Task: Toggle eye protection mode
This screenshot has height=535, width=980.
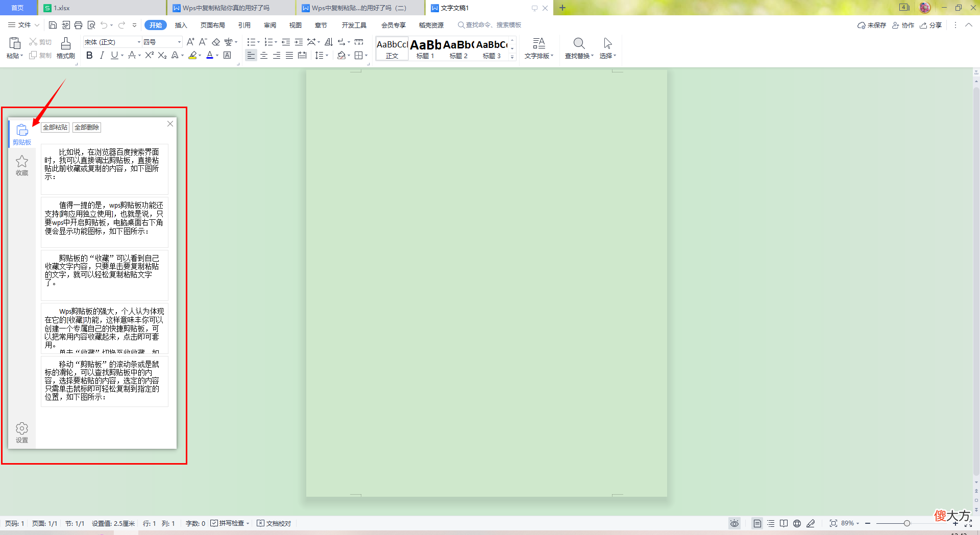Action: click(734, 523)
